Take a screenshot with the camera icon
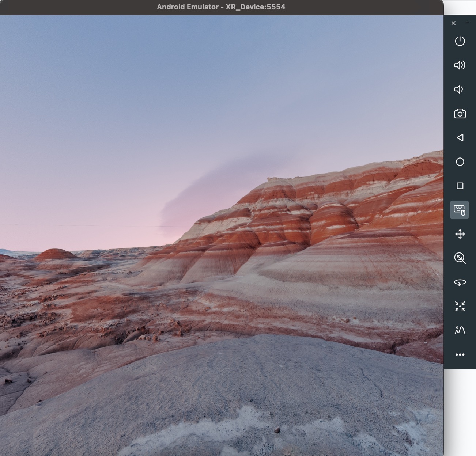Screen dimensions: 476x456 (460, 114)
